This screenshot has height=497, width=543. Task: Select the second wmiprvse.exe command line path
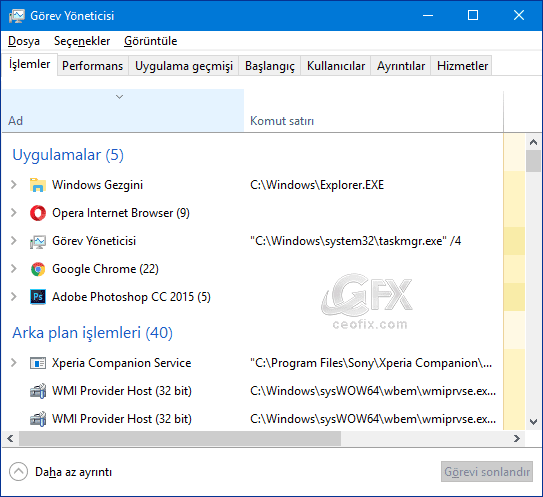click(373, 419)
